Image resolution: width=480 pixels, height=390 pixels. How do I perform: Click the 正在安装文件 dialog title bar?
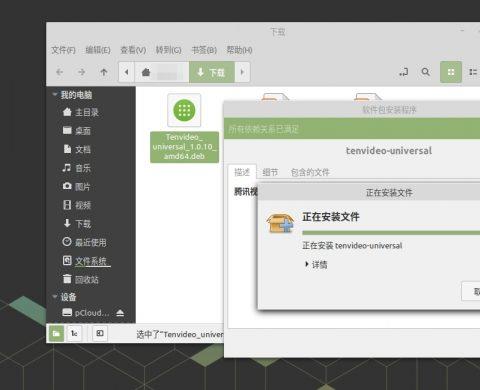tap(369, 192)
